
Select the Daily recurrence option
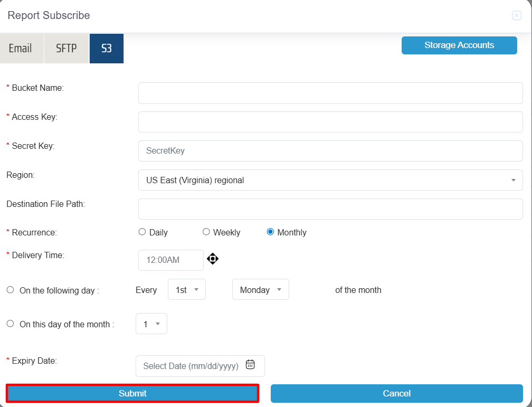(x=142, y=232)
